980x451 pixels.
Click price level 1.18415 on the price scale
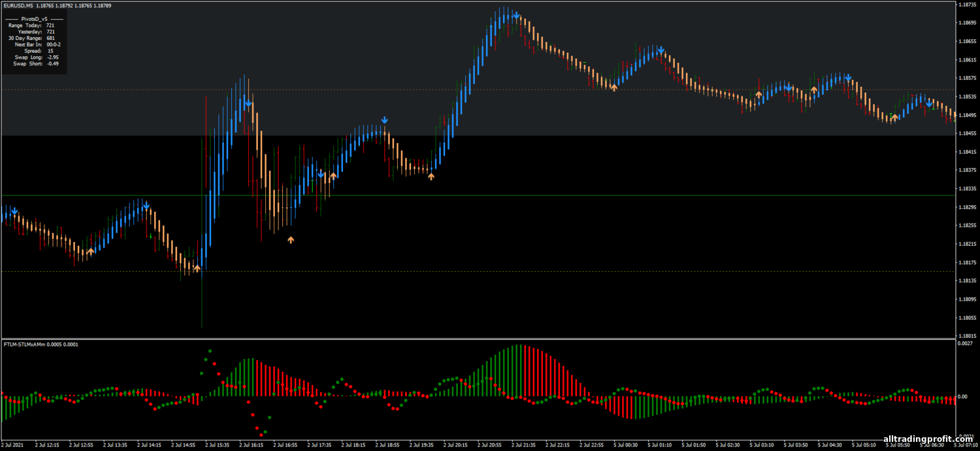[968, 152]
